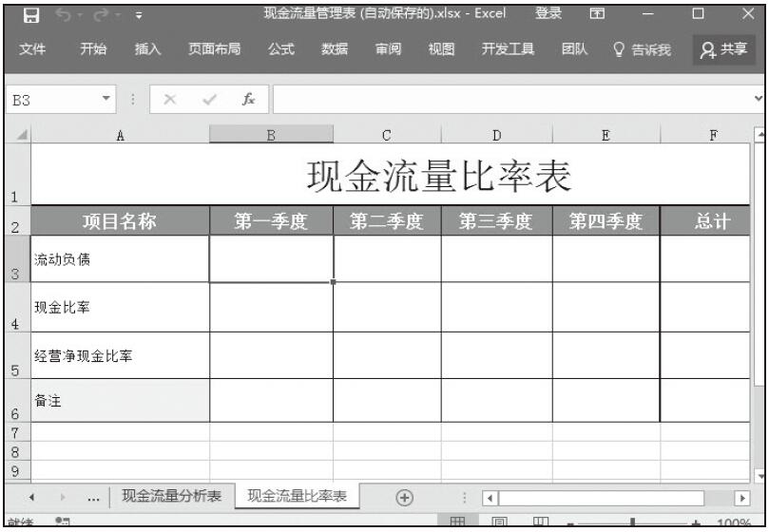Add a new sheet with plus button

click(x=404, y=497)
